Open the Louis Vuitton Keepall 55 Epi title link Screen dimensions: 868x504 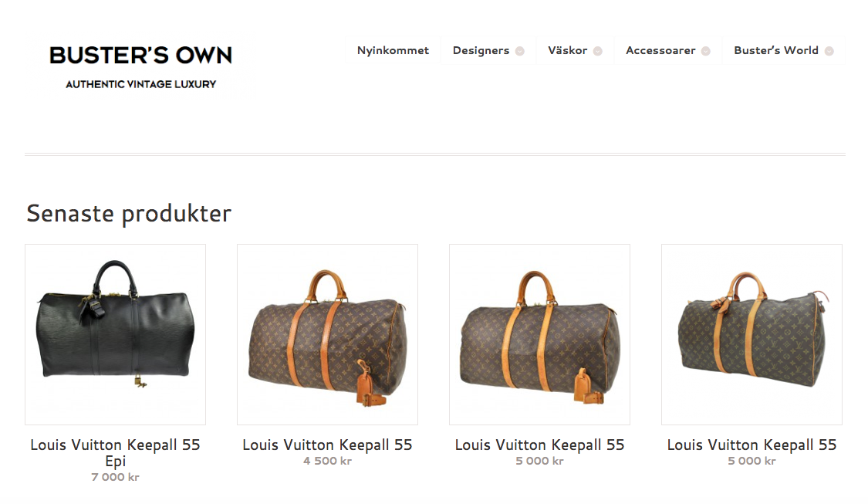(115, 452)
